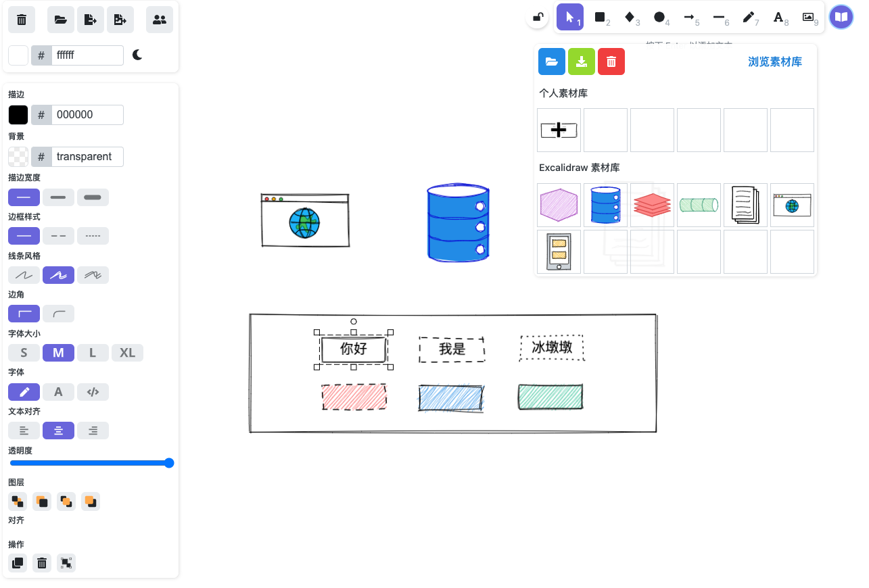Set the font size to L
This screenshot has height=588, width=869.
(x=93, y=353)
